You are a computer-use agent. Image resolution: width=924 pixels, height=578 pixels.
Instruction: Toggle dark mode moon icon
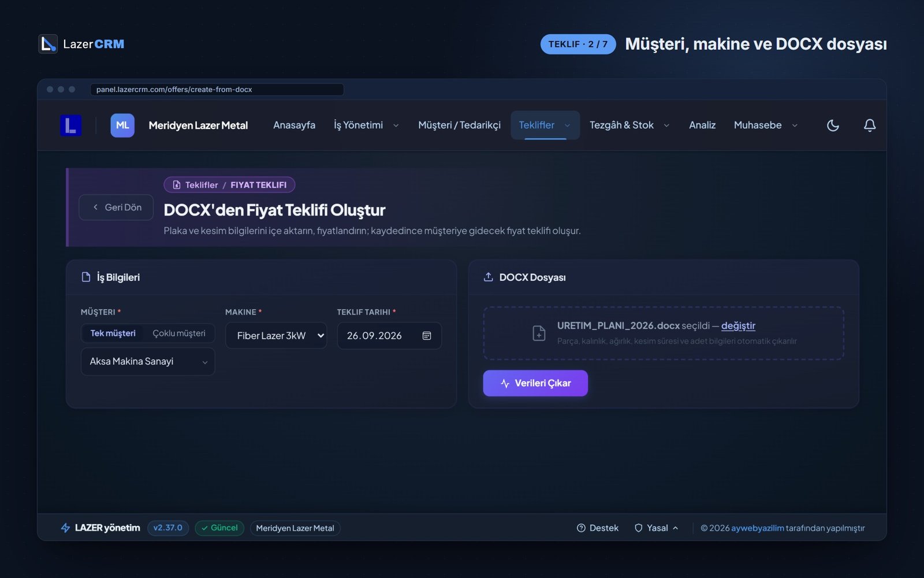coord(833,125)
